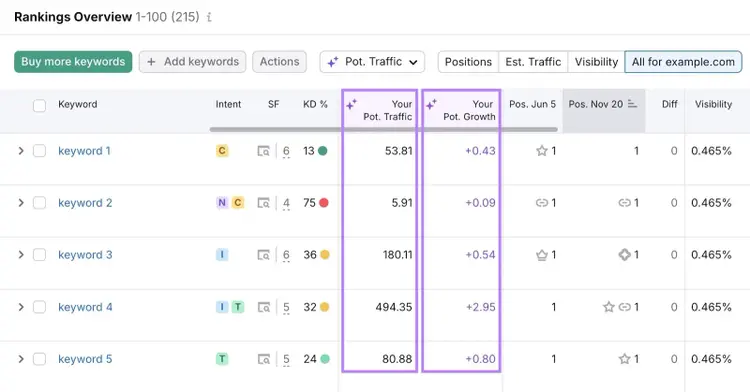The width and height of the screenshot is (750, 392).
Task: Click the I intent badge for keyword 3
Action: (x=222, y=255)
